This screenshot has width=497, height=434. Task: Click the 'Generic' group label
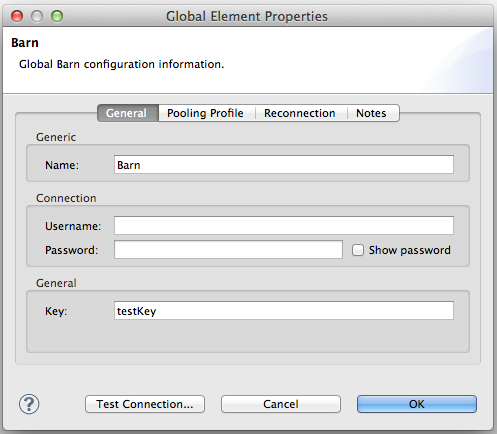coord(56,137)
